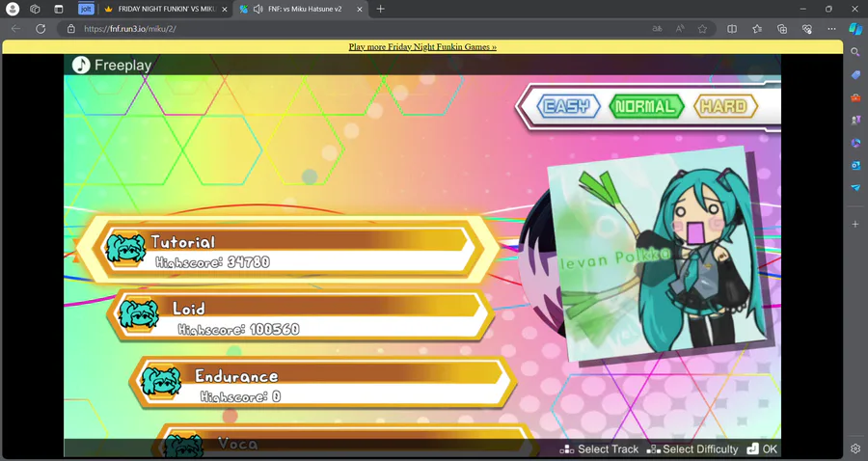Image resolution: width=868 pixels, height=461 pixels.
Task: Toggle split screen view
Action: 732,29
